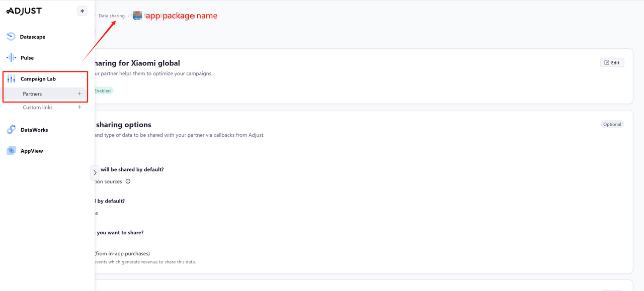The height and width of the screenshot is (291, 644).
Task: Click the lightning bolt button beside the logo
Action: coord(82,11)
